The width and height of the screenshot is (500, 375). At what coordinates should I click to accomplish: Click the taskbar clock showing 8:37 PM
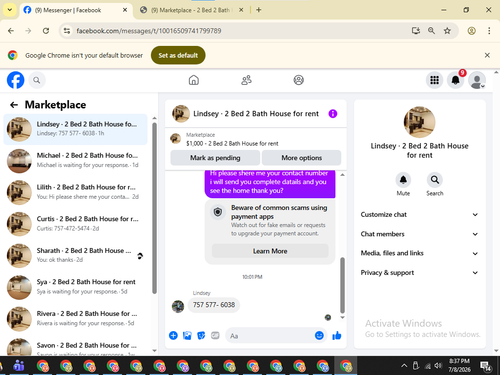pos(459,365)
